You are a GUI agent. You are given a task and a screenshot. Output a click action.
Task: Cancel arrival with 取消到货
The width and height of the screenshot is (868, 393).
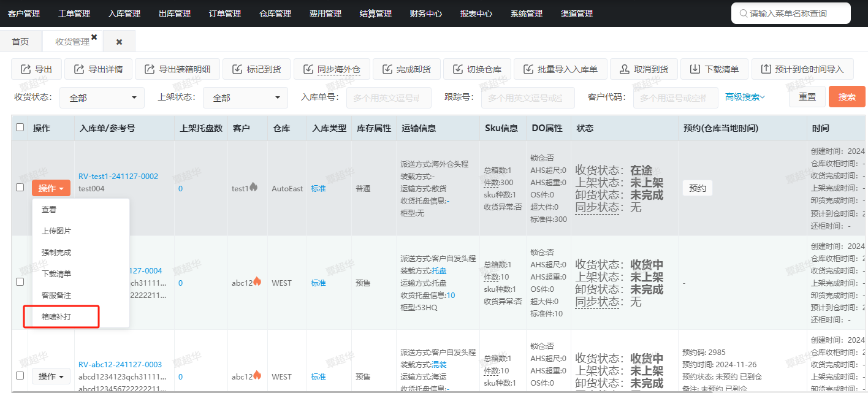point(644,69)
